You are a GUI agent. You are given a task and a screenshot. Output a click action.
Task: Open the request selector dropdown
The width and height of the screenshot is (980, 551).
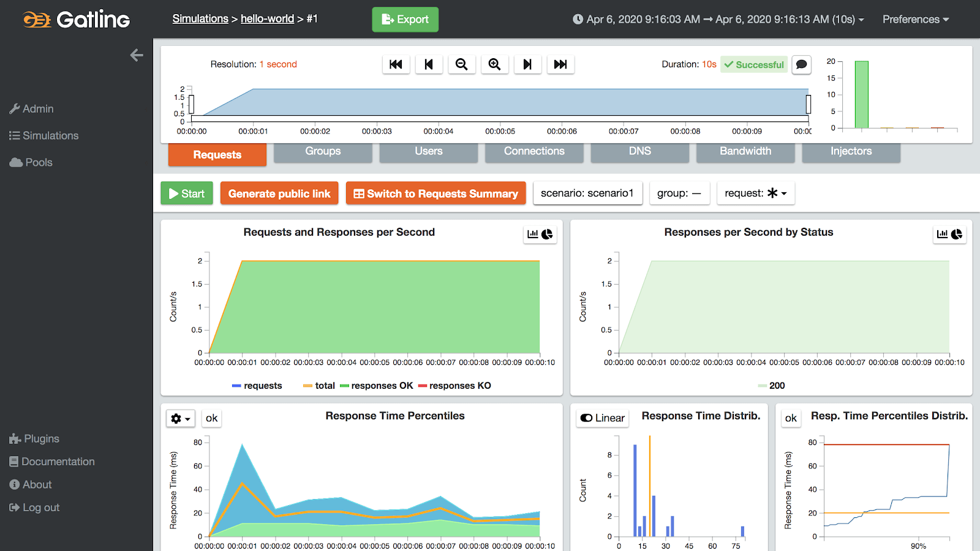[756, 193]
